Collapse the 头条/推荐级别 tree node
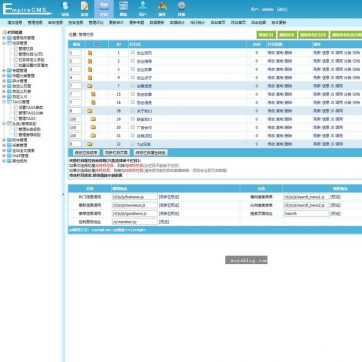Screen dimensions: 362x362 (x=4, y=124)
